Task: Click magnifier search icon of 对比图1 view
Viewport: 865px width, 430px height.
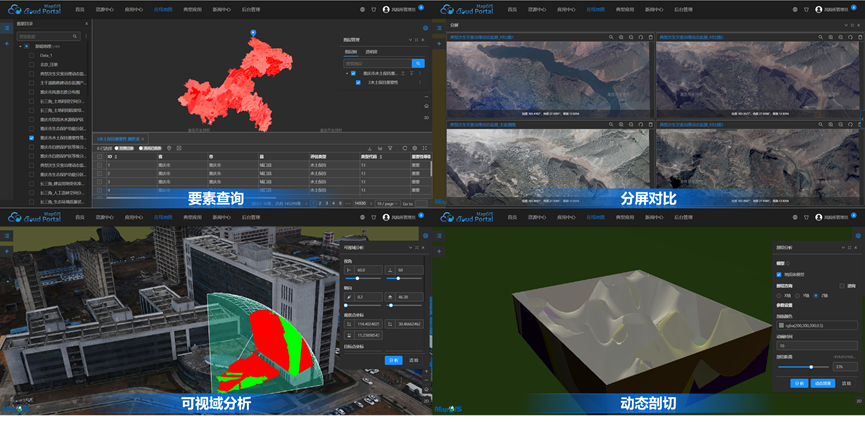Action: click(611, 37)
